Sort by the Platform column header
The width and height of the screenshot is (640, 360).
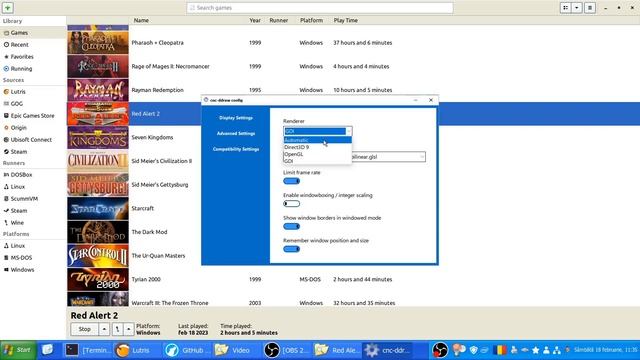click(311, 20)
